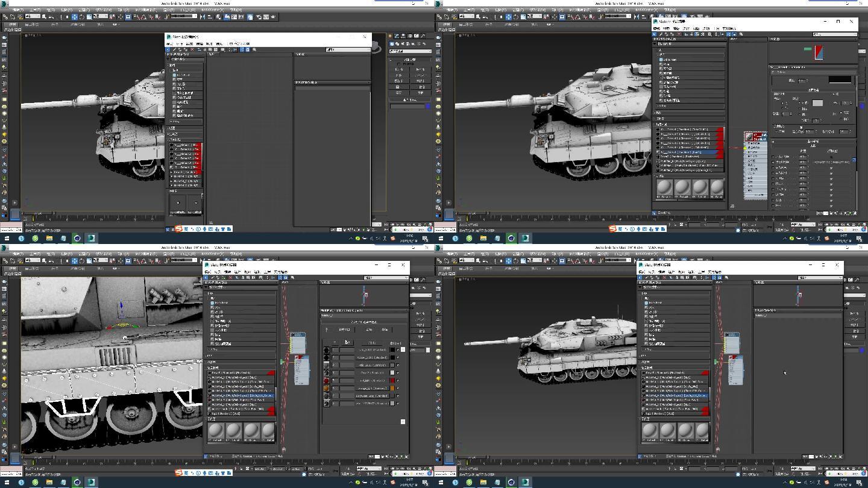Click the Box object type button in command panel
Screen dimensions: 868x488
[398, 69]
